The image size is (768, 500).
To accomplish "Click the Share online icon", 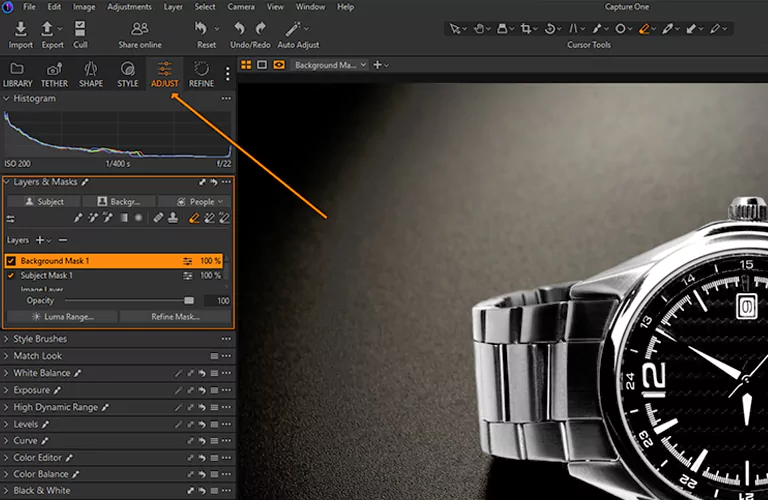I will (141, 30).
